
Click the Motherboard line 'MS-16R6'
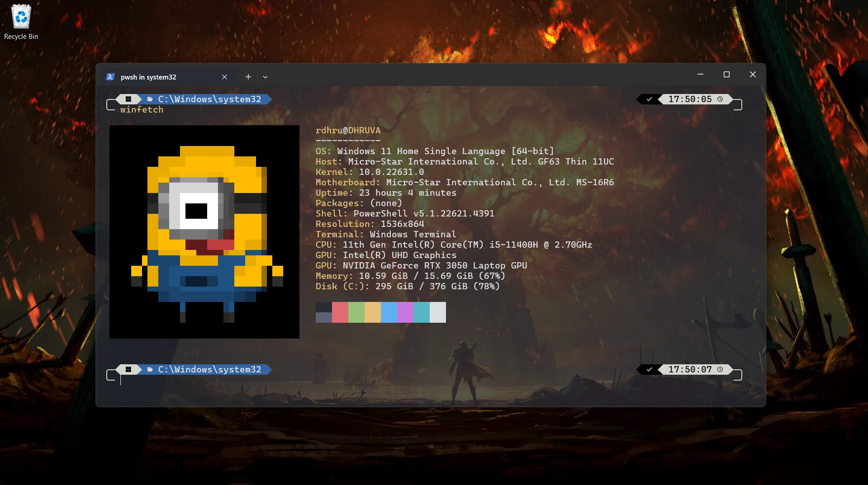pyautogui.click(x=465, y=183)
